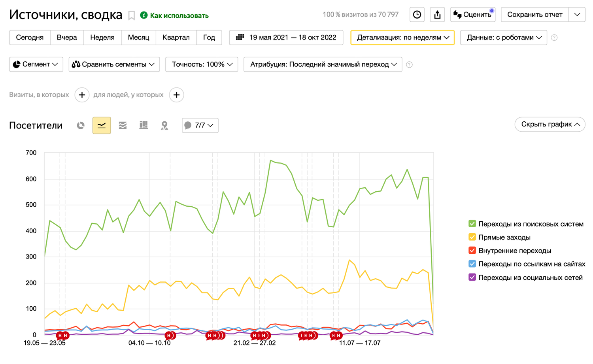Select the Month period tab
Image resolution: width=593 pixels, height=364 pixels.
(x=138, y=38)
